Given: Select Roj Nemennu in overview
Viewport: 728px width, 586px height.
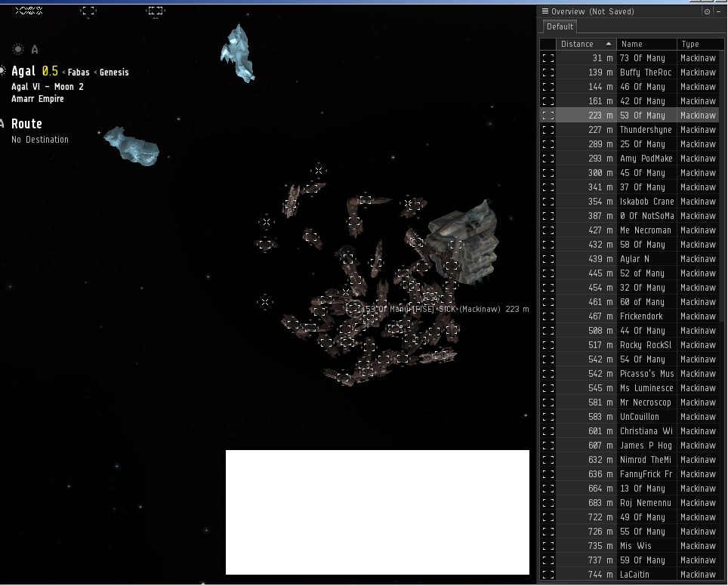Looking at the screenshot, I should [629, 504].
